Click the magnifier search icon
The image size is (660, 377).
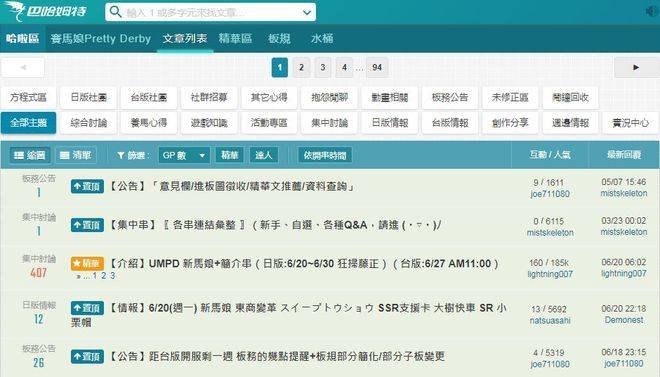115,12
